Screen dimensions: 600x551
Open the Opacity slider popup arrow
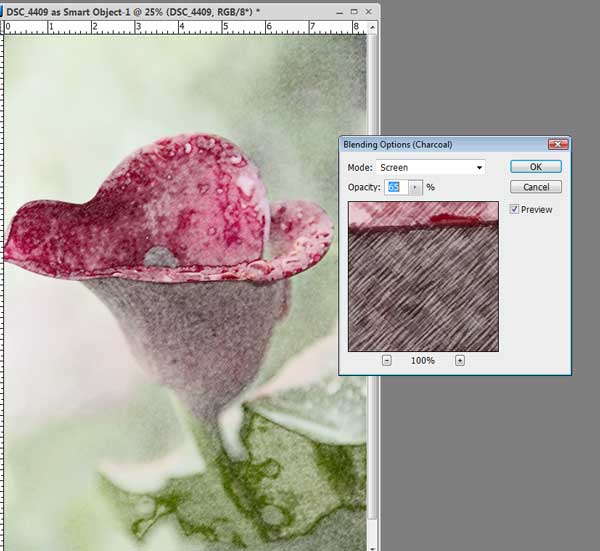pyautogui.click(x=415, y=187)
